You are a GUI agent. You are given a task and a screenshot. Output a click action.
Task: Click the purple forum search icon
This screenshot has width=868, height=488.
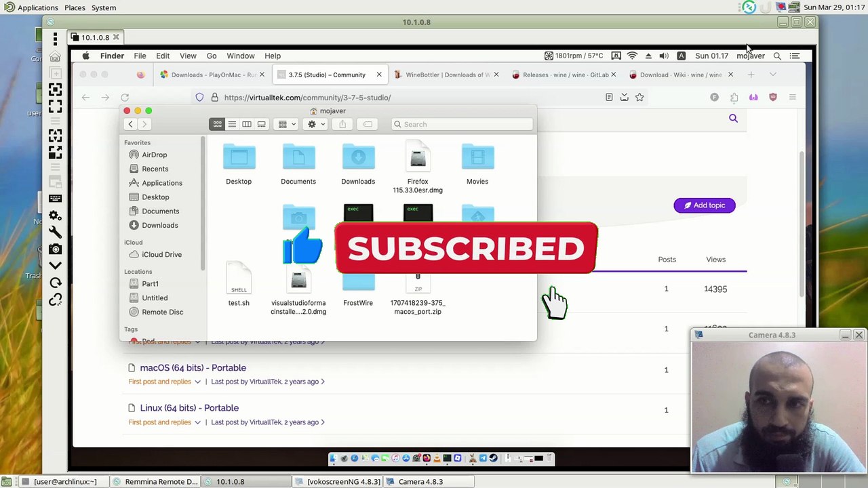[733, 119]
